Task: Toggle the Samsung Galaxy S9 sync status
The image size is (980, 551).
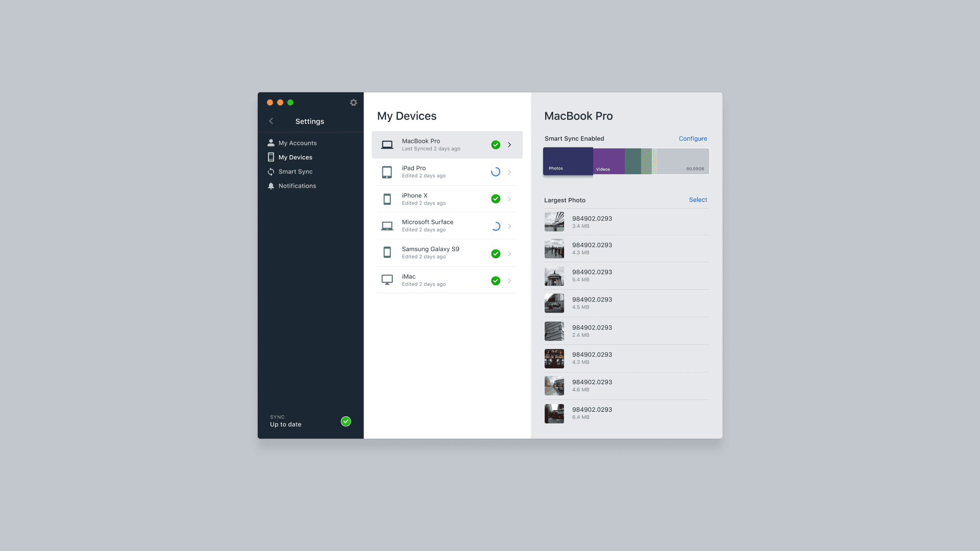Action: tap(496, 253)
